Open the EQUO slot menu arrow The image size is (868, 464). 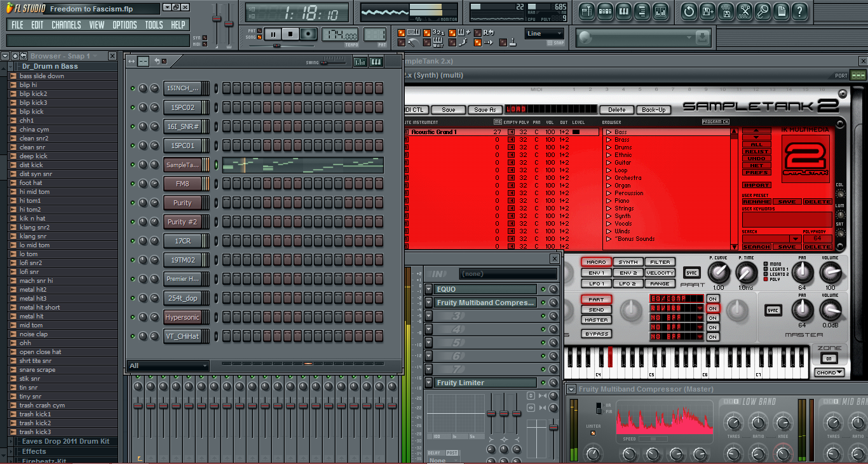tap(429, 289)
